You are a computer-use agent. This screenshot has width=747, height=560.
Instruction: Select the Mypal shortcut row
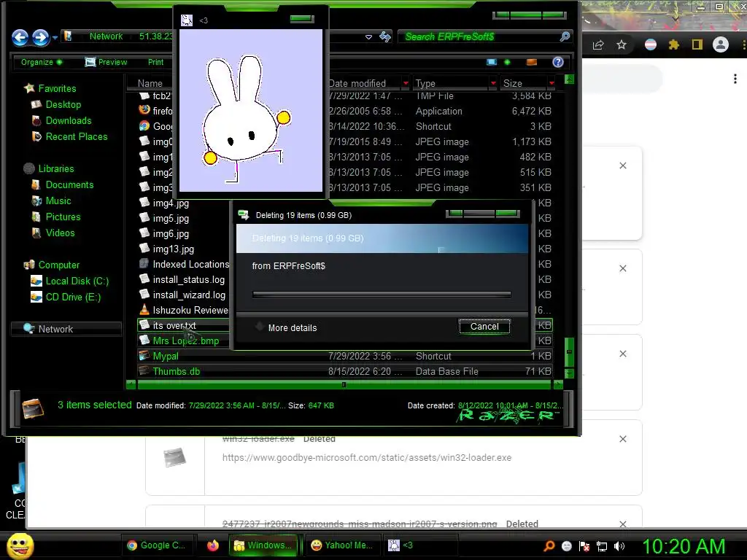pyautogui.click(x=345, y=356)
